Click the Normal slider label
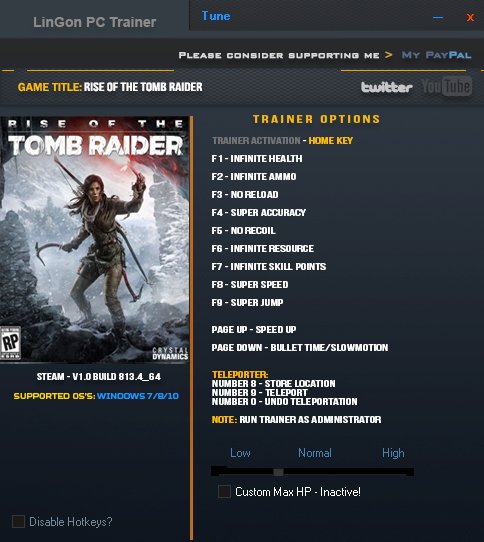The width and height of the screenshot is (484, 542). [x=315, y=453]
